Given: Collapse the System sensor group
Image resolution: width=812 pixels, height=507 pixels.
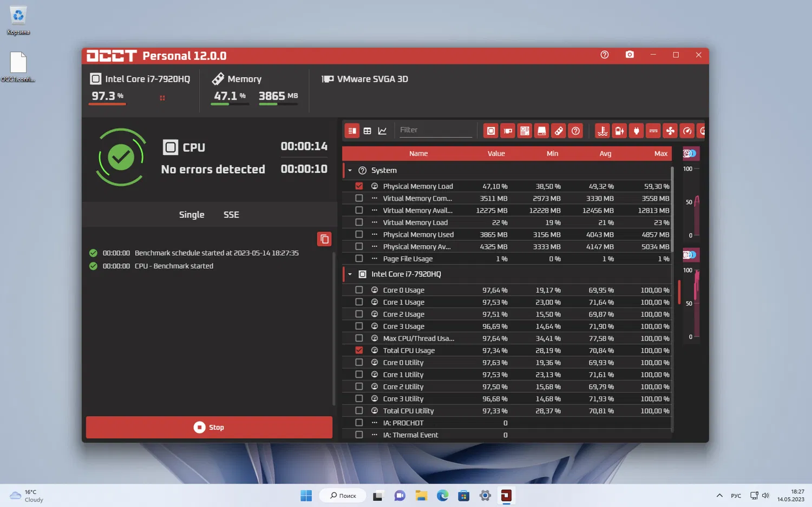Looking at the screenshot, I should pyautogui.click(x=350, y=170).
